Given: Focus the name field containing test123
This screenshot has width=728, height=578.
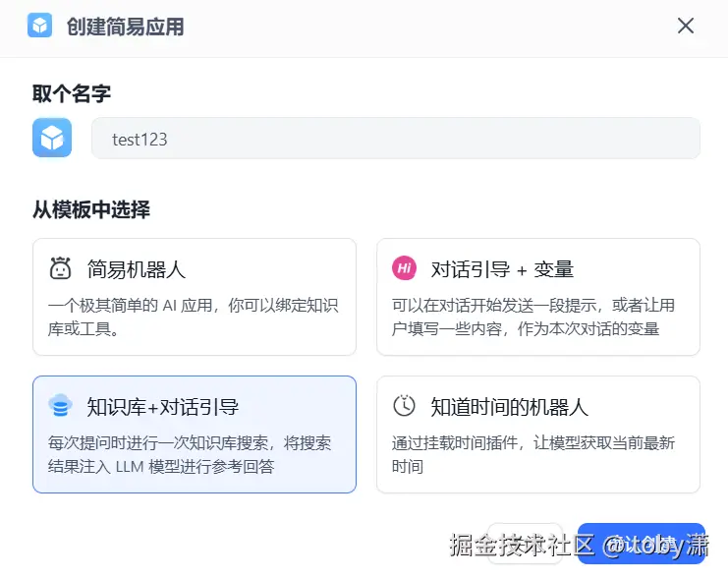Looking at the screenshot, I should pos(395,139).
